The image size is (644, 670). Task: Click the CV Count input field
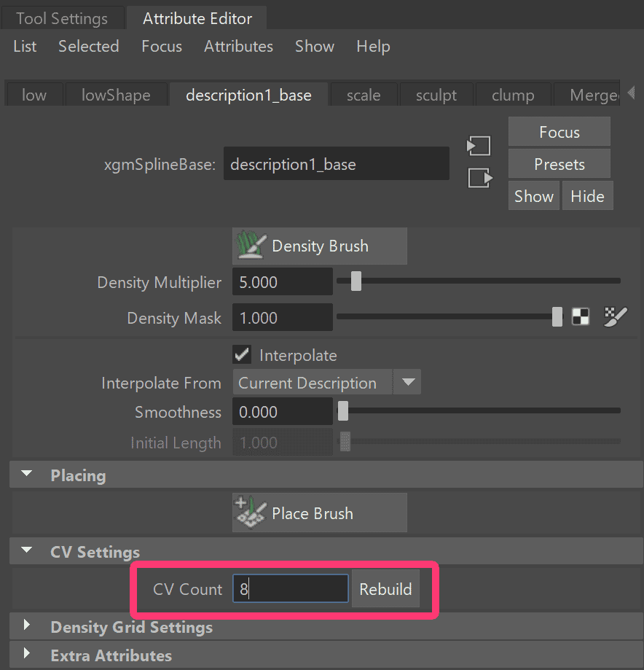(x=291, y=589)
